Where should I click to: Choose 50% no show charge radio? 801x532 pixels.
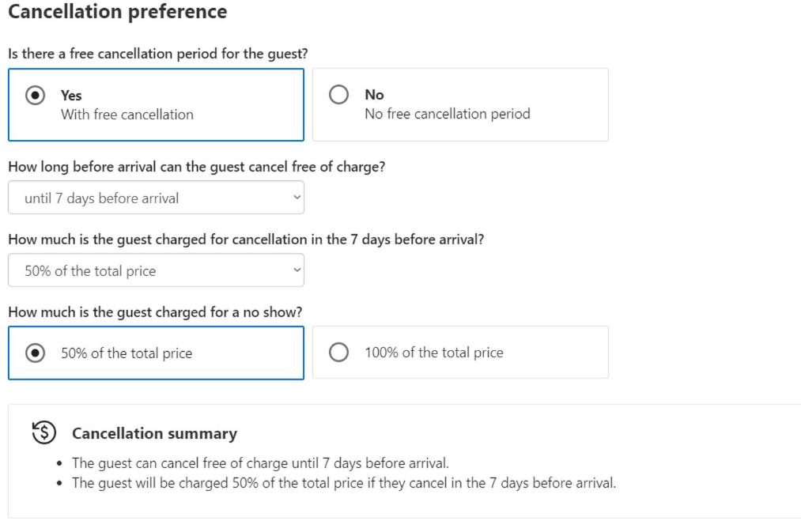pyautogui.click(x=36, y=353)
